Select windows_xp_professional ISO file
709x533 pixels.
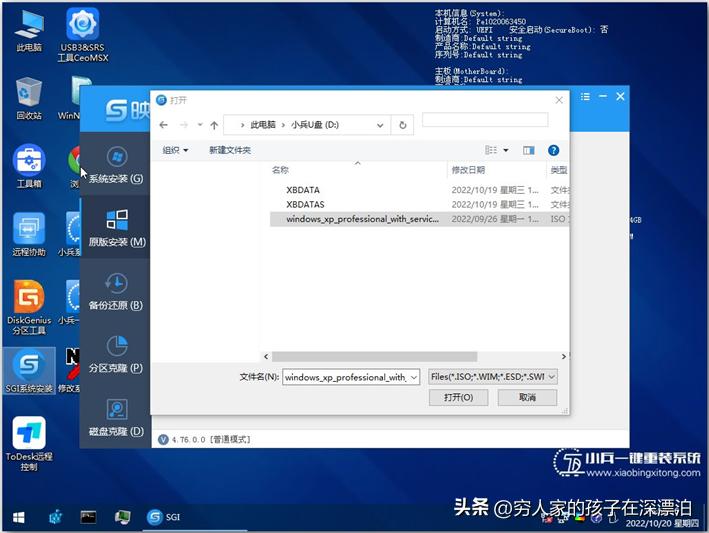pyautogui.click(x=419, y=219)
